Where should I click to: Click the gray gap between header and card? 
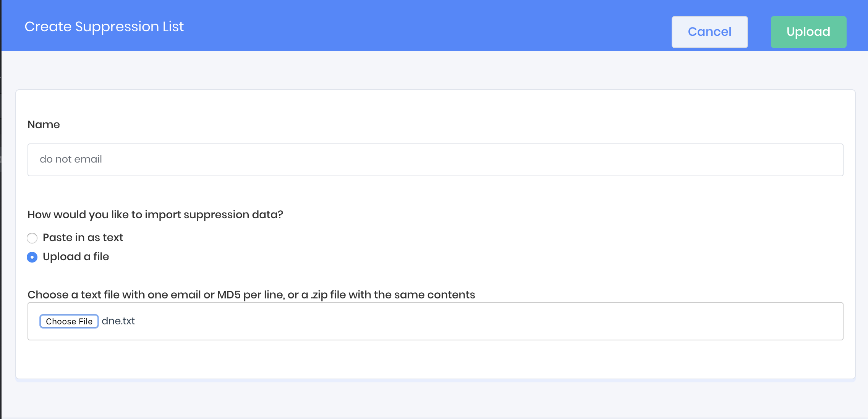420,71
